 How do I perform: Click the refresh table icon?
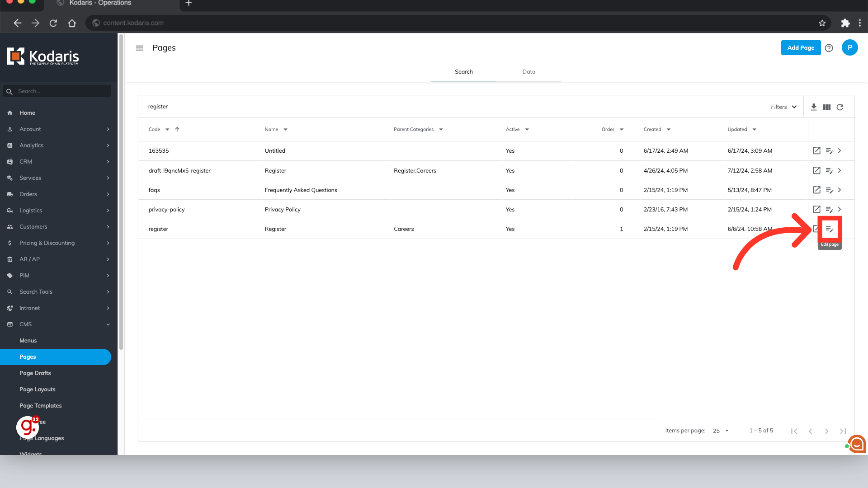[x=840, y=107]
